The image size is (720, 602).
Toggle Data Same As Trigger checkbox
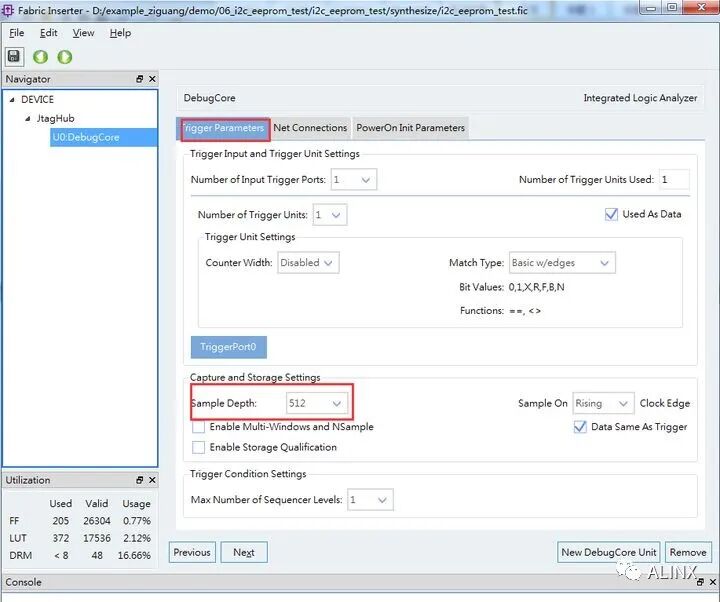tap(580, 427)
